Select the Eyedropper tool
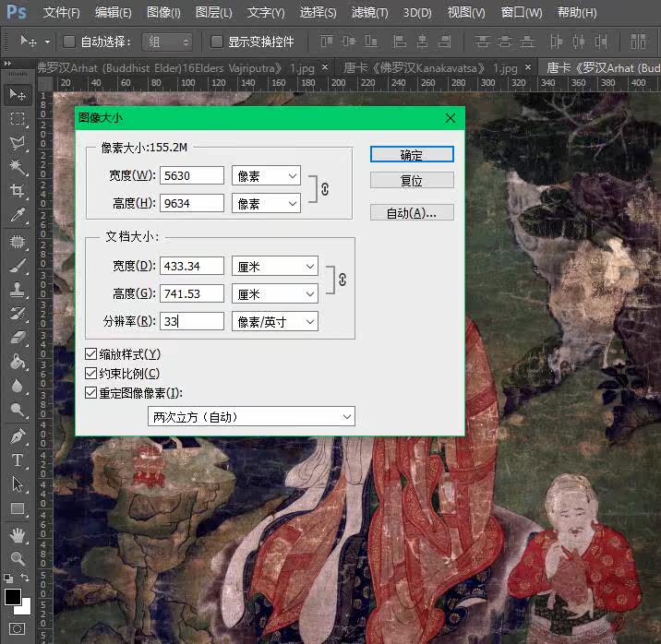Image resolution: width=661 pixels, height=644 pixels. tap(18, 215)
